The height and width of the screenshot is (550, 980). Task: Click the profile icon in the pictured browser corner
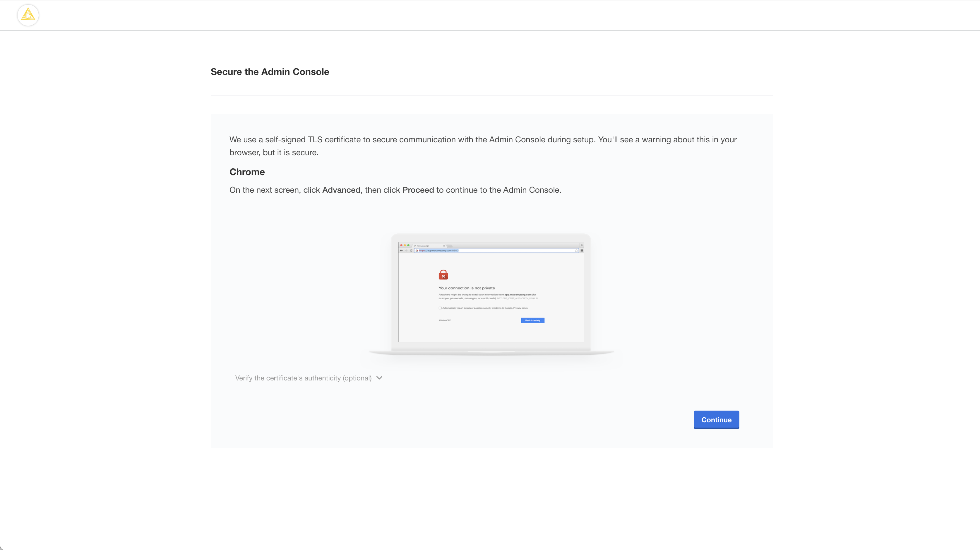click(x=582, y=245)
